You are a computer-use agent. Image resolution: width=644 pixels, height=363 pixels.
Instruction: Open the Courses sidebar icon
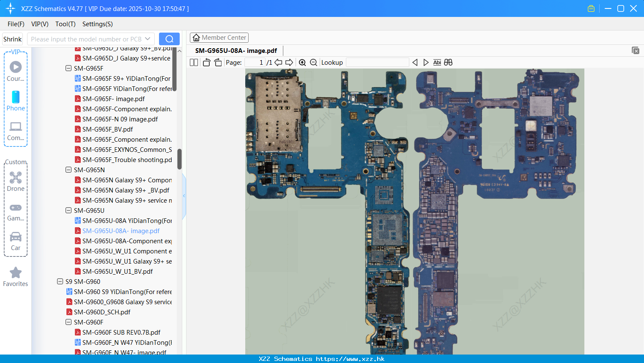click(16, 71)
